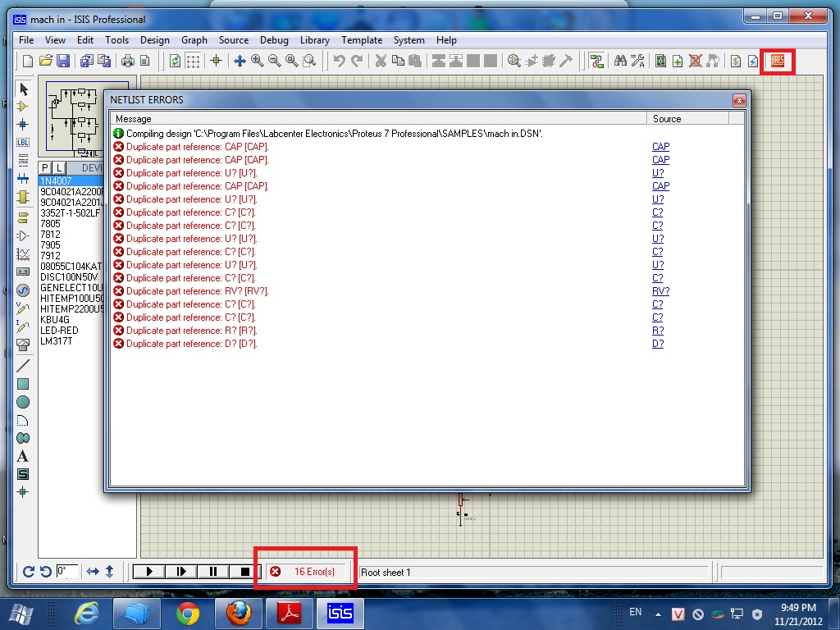
Task: Open Firefox from the Windows taskbar
Action: [x=238, y=613]
